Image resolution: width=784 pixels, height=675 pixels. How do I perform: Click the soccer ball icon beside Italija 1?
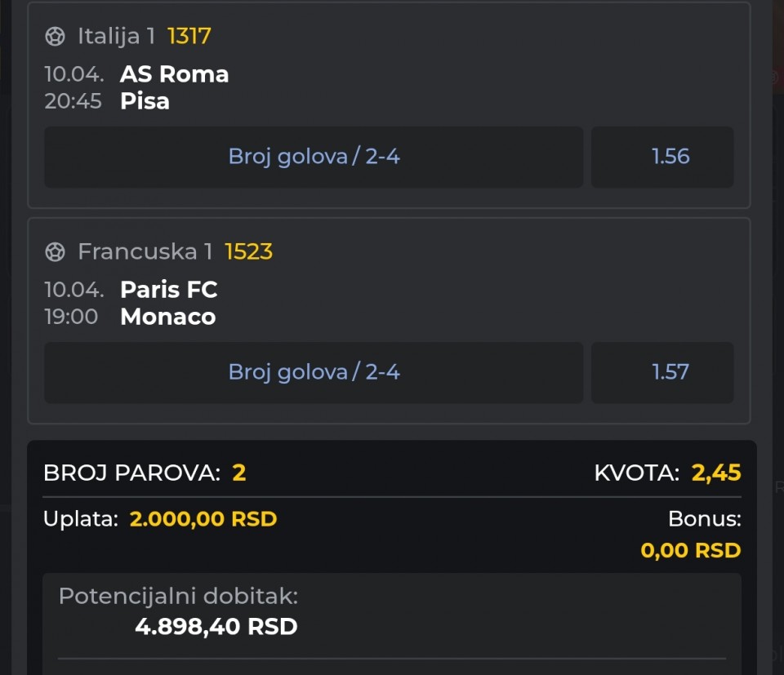55,37
